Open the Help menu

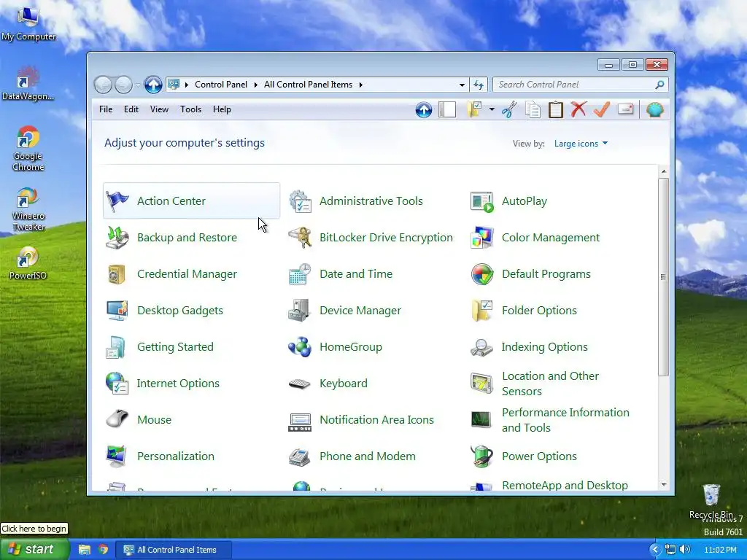pos(222,109)
